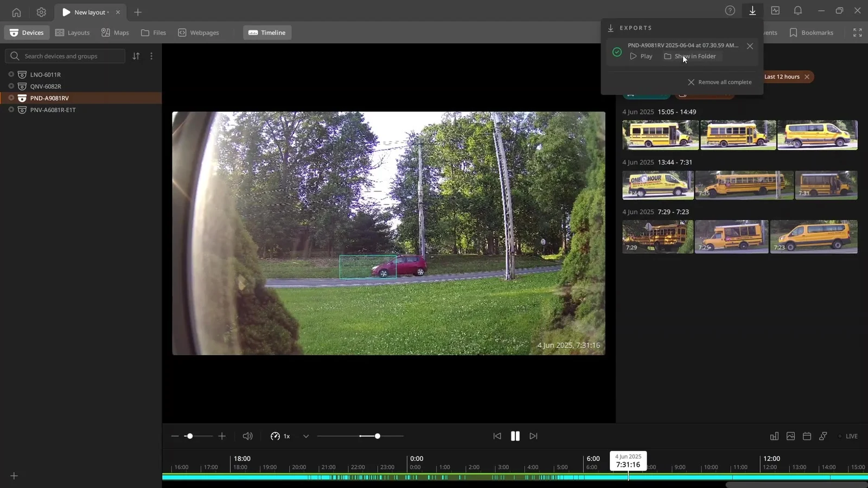Toggle the exports download icon
The image size is (868, 488).
point(752,10)
